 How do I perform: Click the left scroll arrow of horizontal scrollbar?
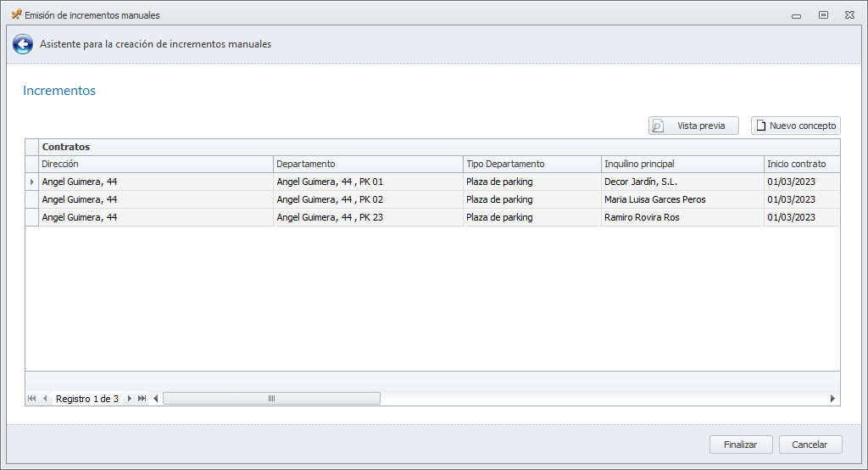point(155,399)
